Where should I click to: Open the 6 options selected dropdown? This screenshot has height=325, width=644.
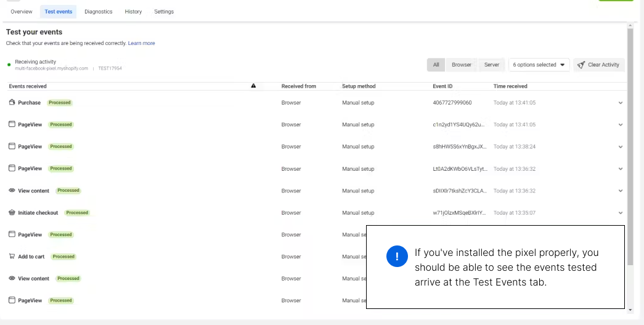coord(539,65)
